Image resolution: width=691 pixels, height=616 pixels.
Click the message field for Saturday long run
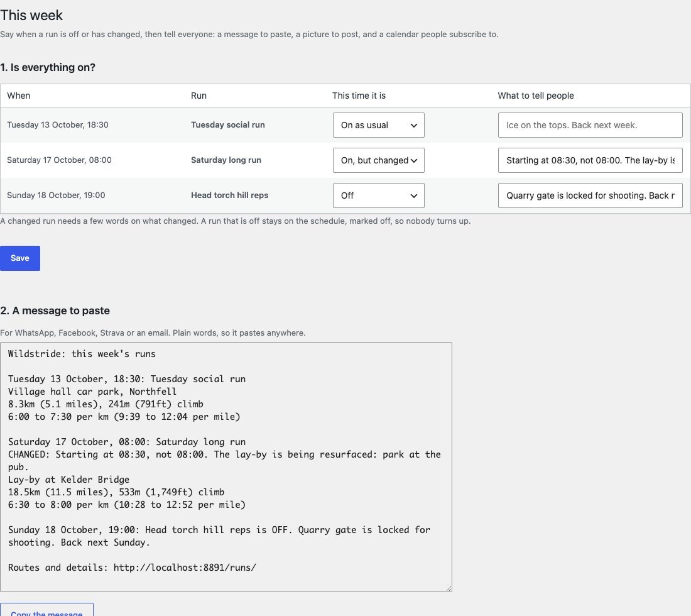click(x=590, y=160)
